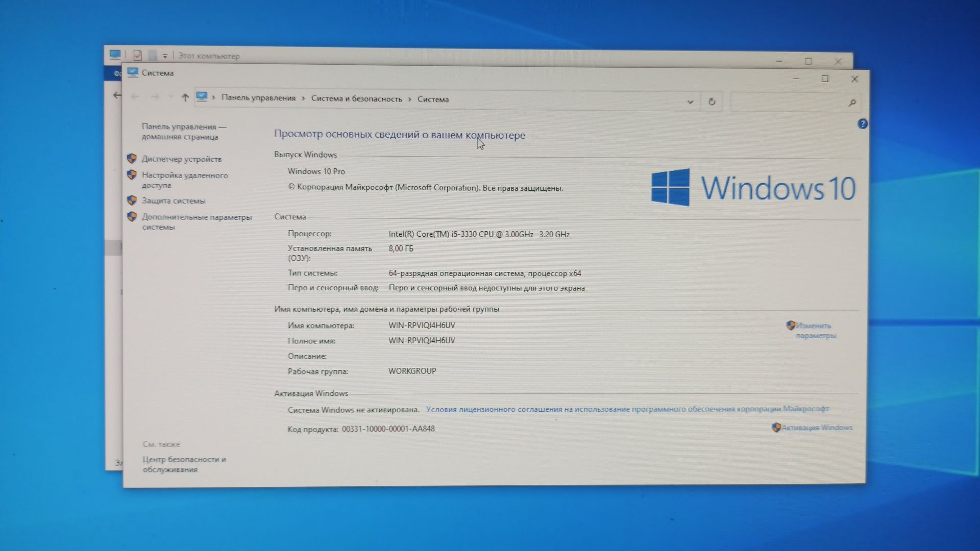Click Перо и сенсорный ввод недоступны text
The width and height of the screenshot is (980, 551).
(x=486, y=288)
